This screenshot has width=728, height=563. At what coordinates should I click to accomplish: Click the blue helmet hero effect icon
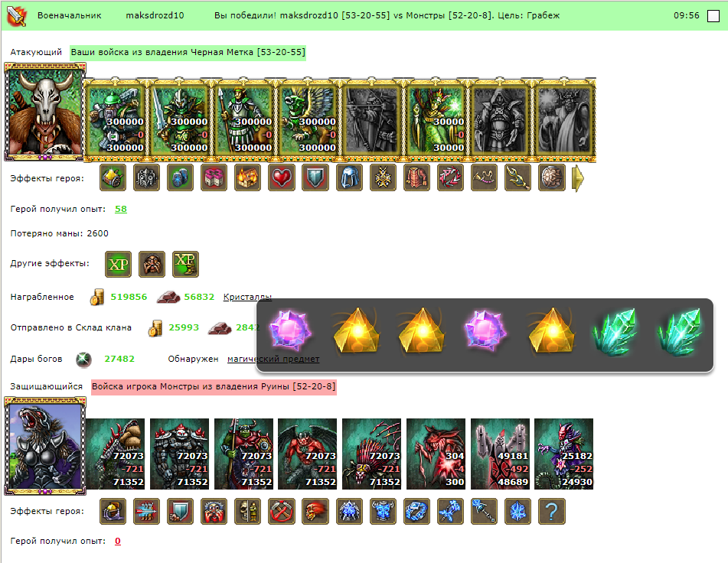point(349,177)
